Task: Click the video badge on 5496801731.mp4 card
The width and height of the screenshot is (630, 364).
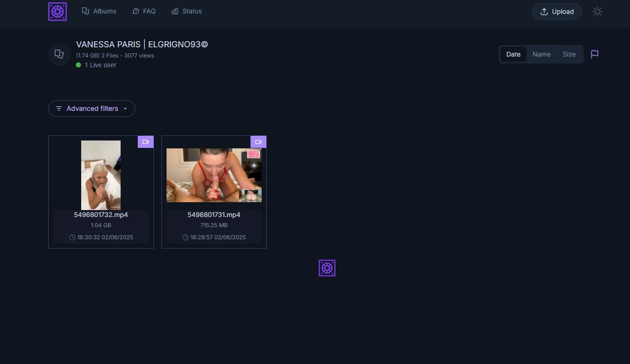Action: [258, 142]
